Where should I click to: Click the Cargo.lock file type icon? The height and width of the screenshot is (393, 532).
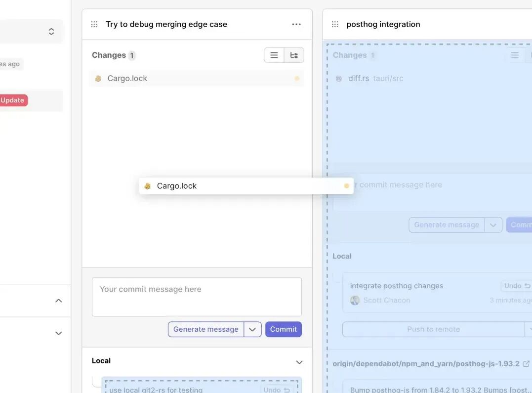[x=98, y=79]
